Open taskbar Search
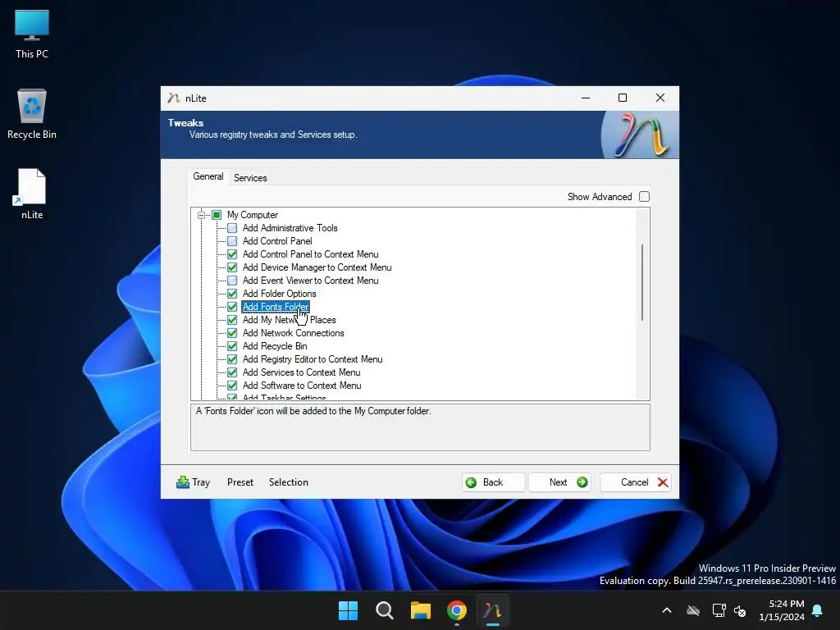The width and height of the screenshot is (840, 630). [x=384, y=610]
